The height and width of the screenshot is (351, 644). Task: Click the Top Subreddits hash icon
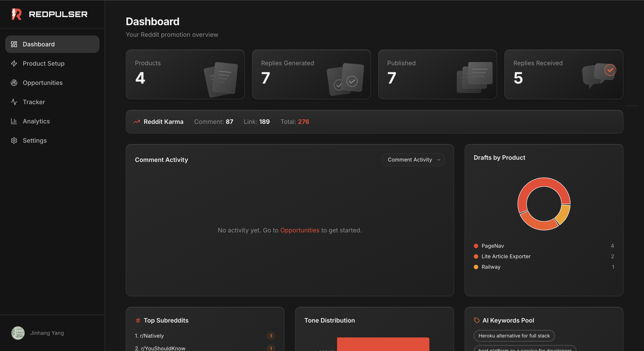click(138, 320)
